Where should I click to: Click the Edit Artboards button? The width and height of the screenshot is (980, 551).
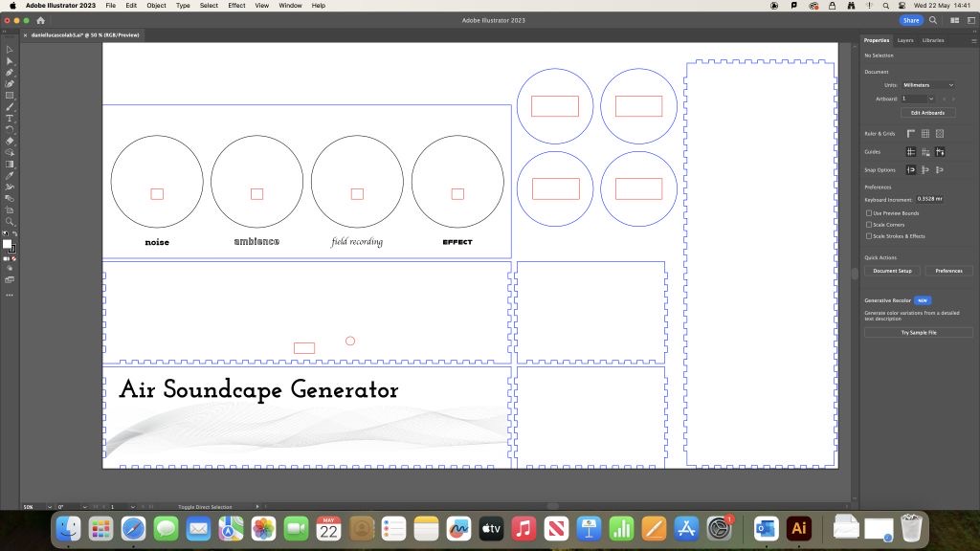[927, 113]
